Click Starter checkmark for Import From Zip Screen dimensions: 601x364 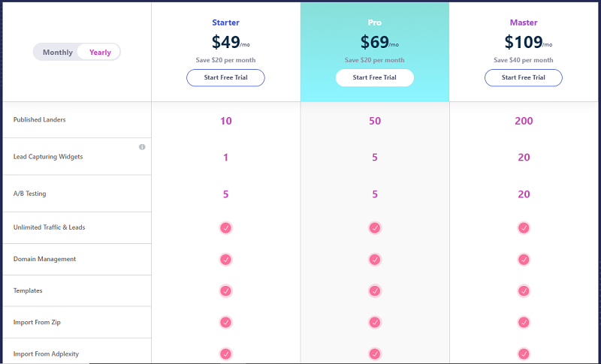click(226, 322)
